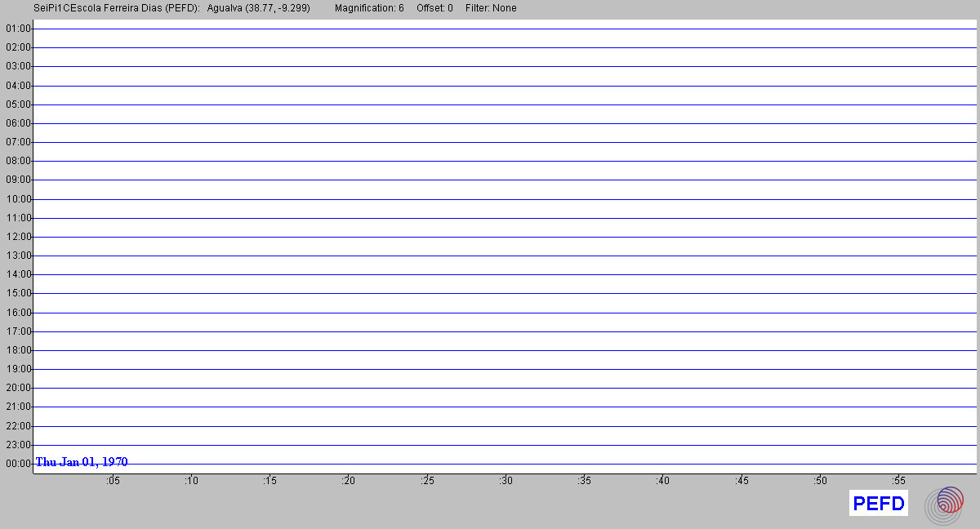Screen dimensions: 980x529
Task: Click the 09:00 hour row label
Action: click(x=18, y=180)
